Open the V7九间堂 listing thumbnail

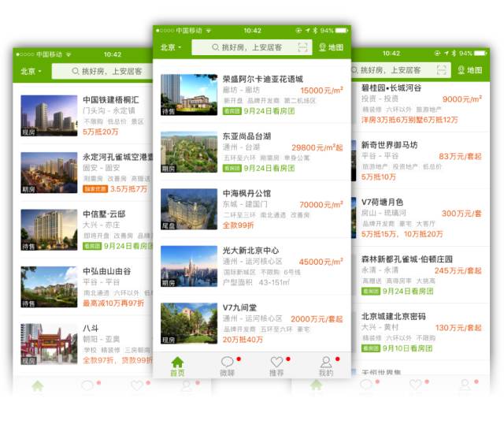pos(189,323)
